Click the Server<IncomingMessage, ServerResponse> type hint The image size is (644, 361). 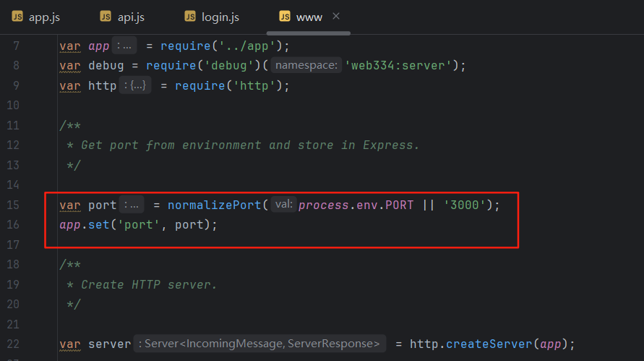coord(259,344)
